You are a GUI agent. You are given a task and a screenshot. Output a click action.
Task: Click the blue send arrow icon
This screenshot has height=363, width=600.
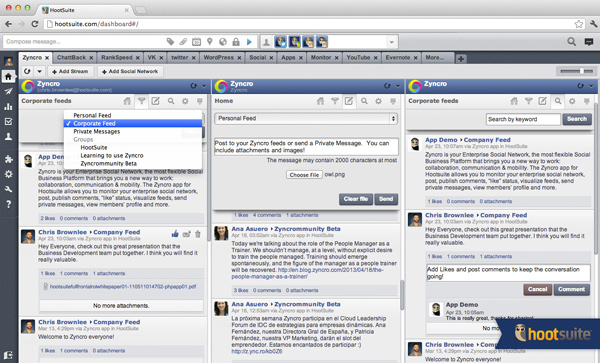(x=249, y=42)
